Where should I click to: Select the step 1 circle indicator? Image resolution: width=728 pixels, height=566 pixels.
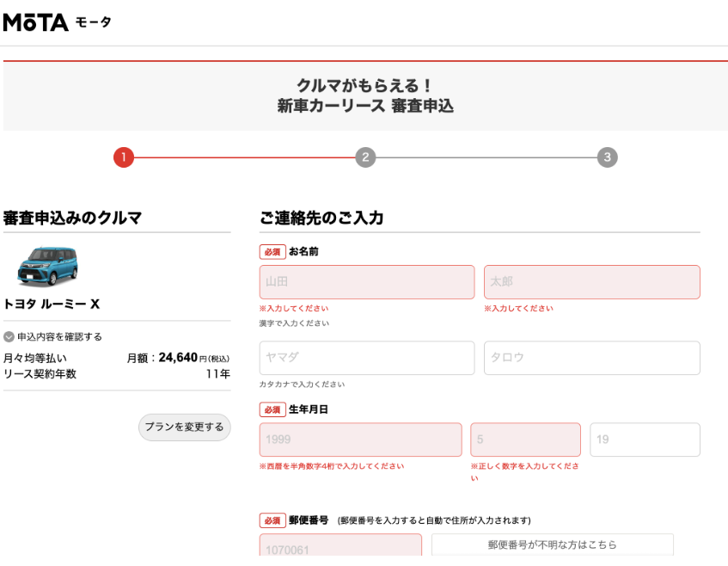pyautogui.click(x=124, y=157)
